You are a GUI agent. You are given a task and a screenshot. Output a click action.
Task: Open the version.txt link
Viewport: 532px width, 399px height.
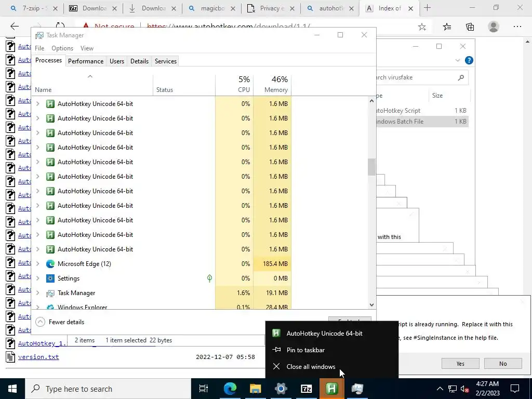[x=38, y=357]
